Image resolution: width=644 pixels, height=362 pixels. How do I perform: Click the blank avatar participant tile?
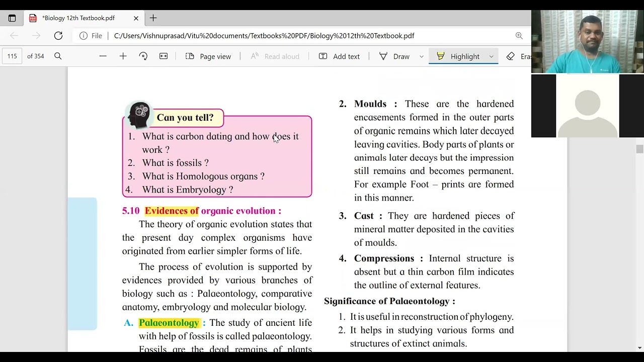pyautogui.click(x=588, y=106)
